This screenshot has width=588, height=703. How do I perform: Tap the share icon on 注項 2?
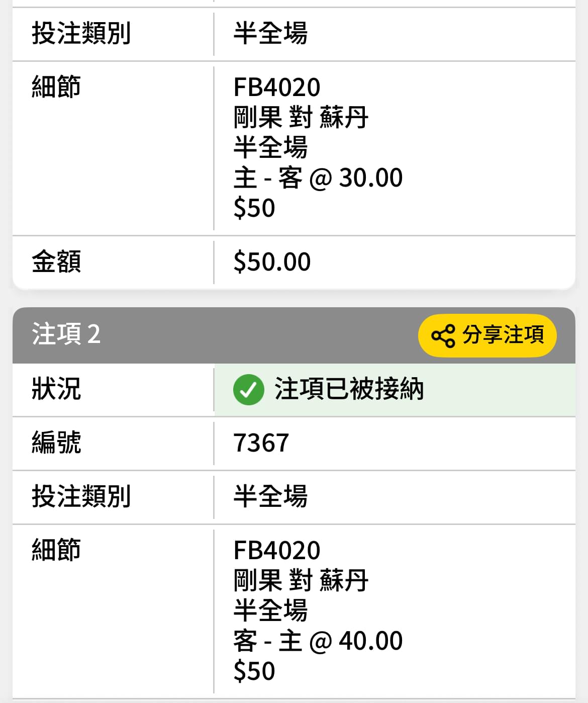(x=443, y=335)
